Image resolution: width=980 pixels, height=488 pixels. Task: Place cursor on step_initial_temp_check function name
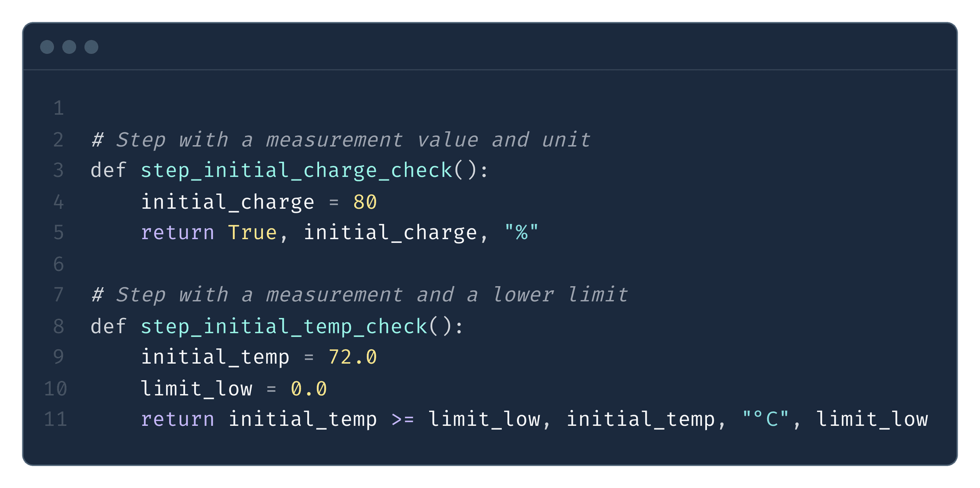284,326
